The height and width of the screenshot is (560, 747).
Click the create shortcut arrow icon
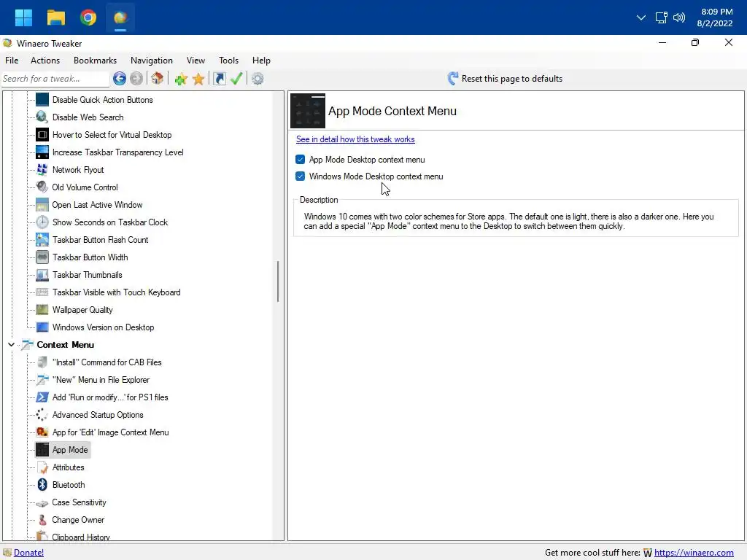pyautogui.click(x=219, y=79)
